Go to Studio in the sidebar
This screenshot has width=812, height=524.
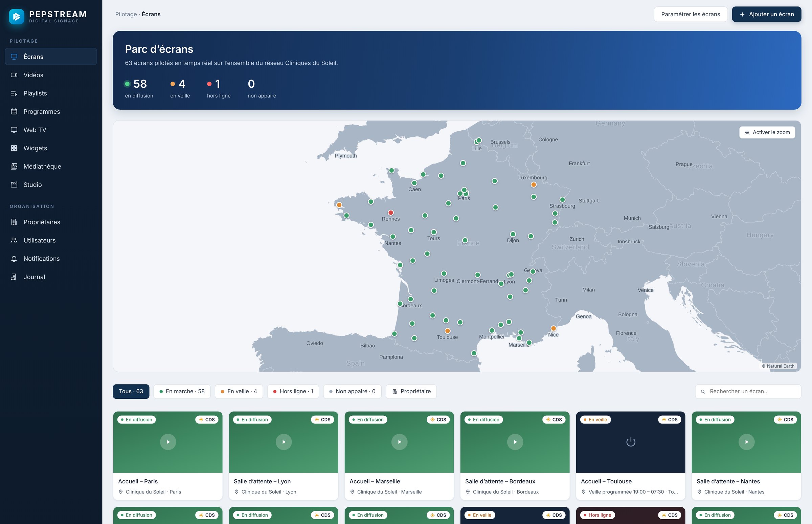(51, 185)
